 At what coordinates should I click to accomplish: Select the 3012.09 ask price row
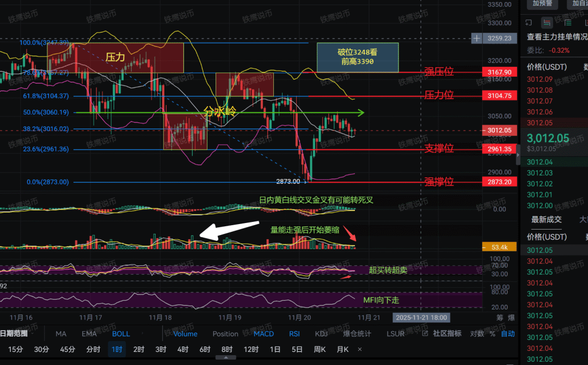point(540,79)
